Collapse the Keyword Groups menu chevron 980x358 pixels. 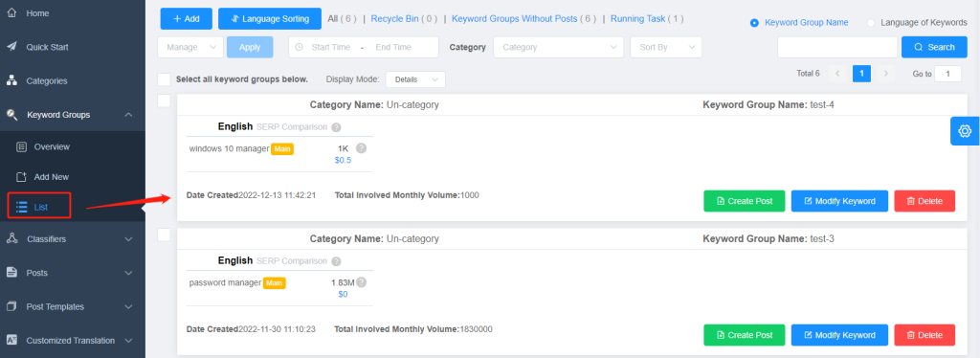pyautogui.click(x=129, y=115)
